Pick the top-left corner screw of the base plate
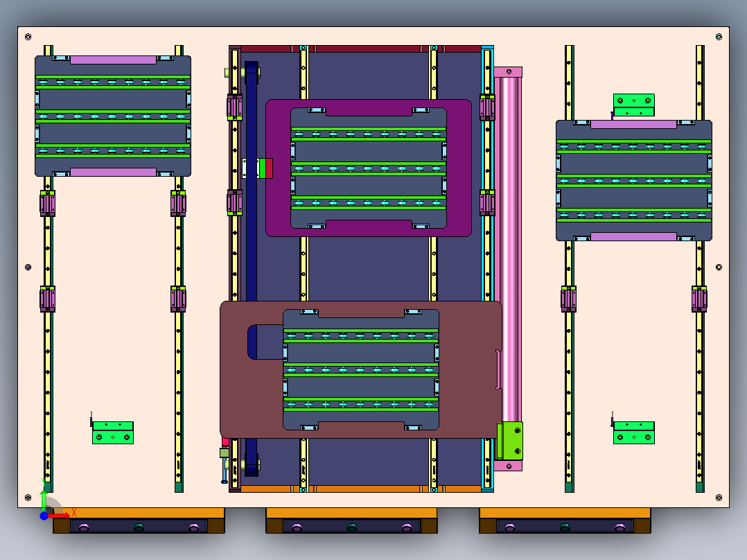 point(28,37)
